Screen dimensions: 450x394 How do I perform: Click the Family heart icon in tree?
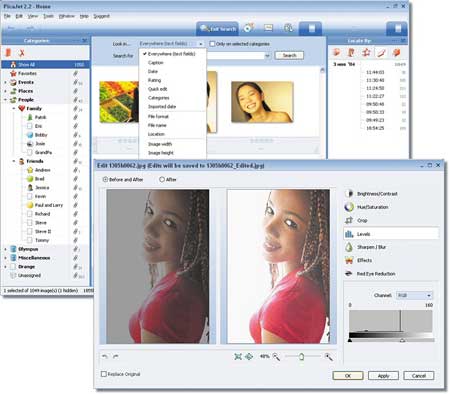pyautogui.click(x=22, y=108)
